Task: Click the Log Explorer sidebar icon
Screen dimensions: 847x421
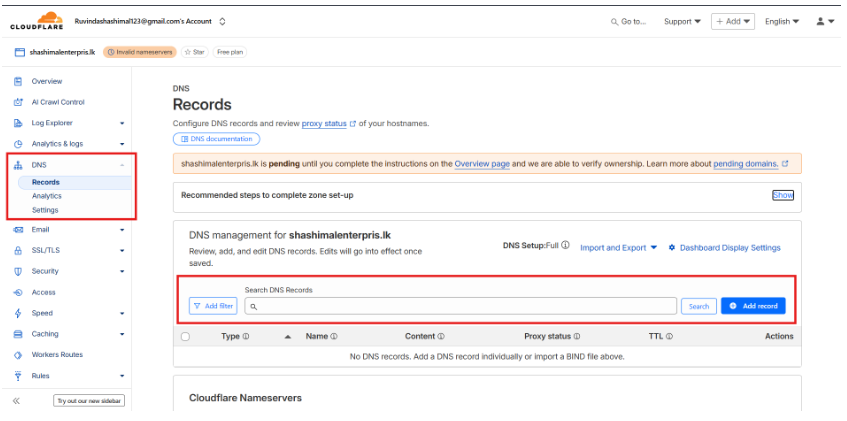Action: (x=18, y=123)
